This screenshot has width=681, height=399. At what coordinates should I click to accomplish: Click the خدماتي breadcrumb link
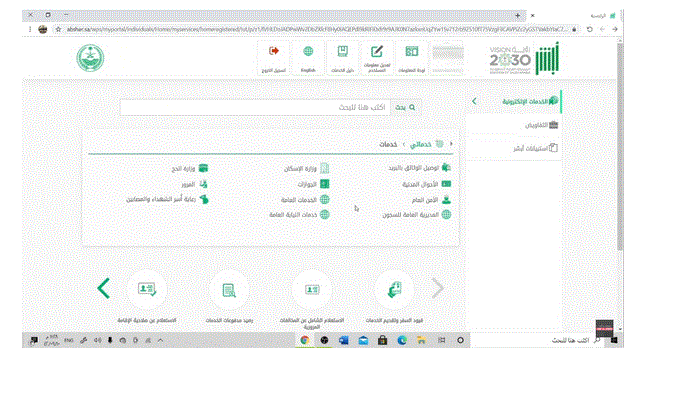[x=420, y=144]
